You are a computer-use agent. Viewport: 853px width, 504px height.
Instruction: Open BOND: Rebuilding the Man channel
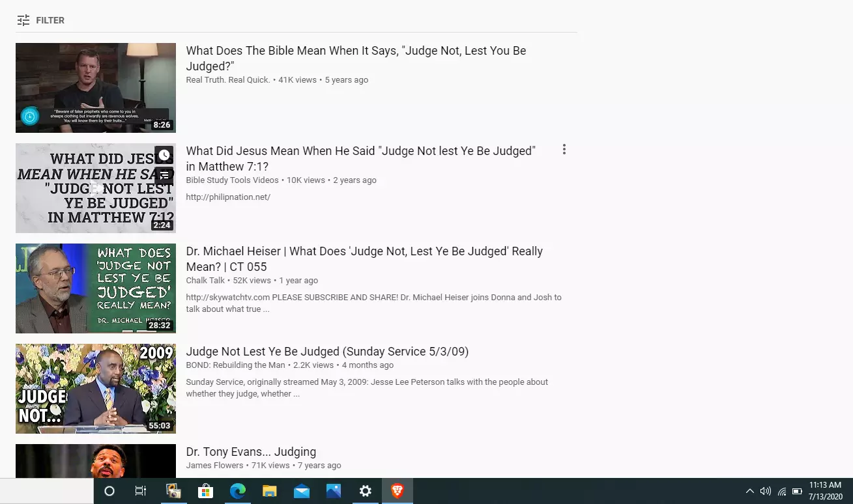[235, 365]
